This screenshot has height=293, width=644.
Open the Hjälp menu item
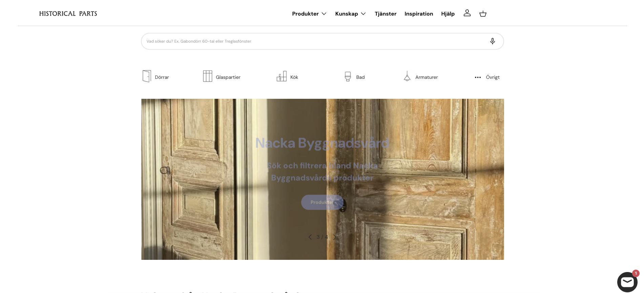[448, 14]
